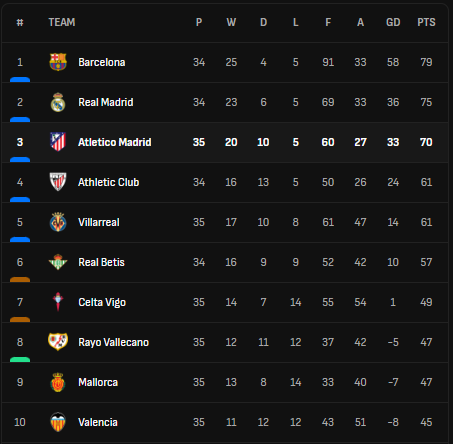Click Atletico Madrid's 70 points value
453x444 pixels.
coord(426,142)
